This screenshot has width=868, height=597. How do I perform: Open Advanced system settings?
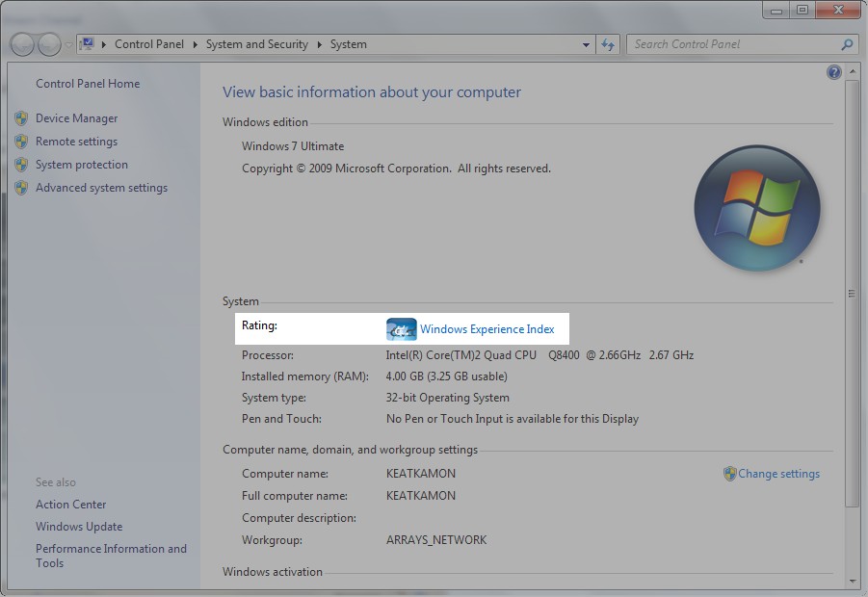101,188
